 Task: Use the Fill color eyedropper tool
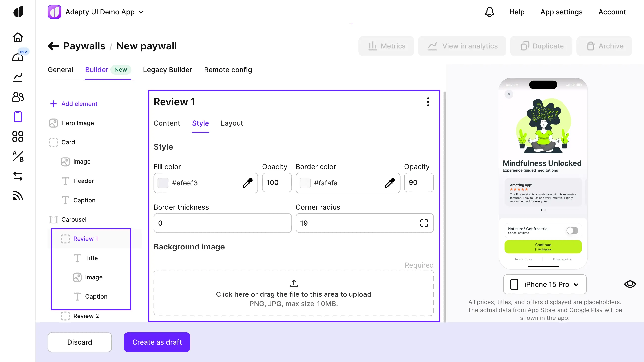pyautogui.click(x=247, y=183)
